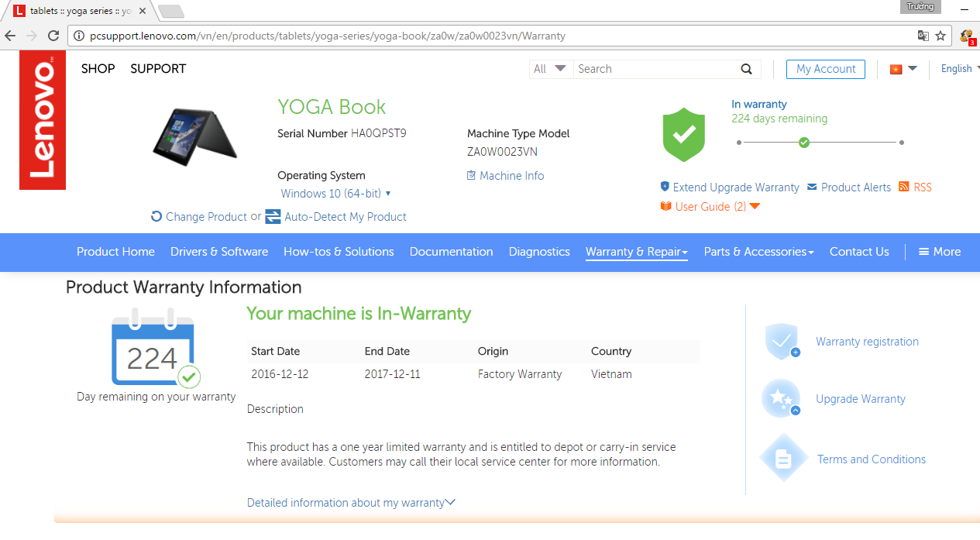Go to Product Home tab

[115, 252]
